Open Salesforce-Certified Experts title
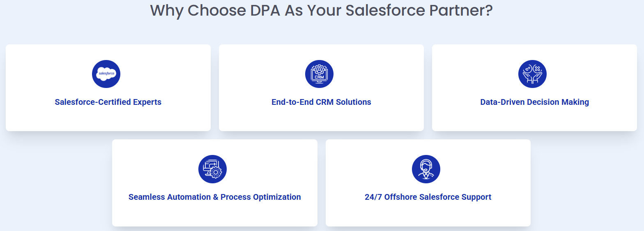Screen dimensions: 644x231 tap(108, 102)
